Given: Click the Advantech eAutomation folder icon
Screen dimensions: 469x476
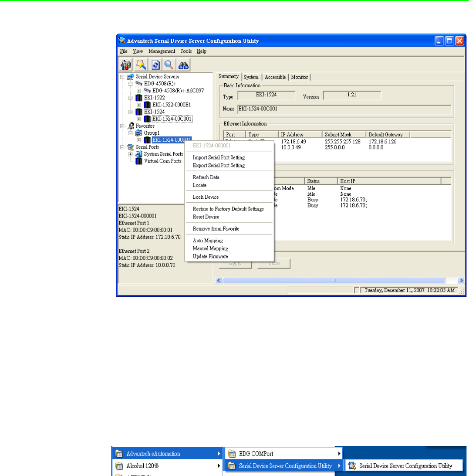Looking at the screenshot, I should (119, 454).
